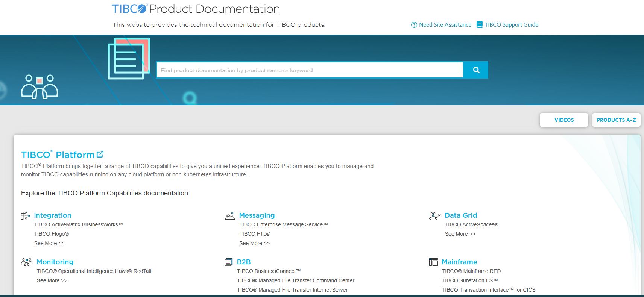Open TIBCO ActiveMatrix BusinessWorks documentation
The width and height of the screenshot is (644, 297).
[x=79, y=224]
